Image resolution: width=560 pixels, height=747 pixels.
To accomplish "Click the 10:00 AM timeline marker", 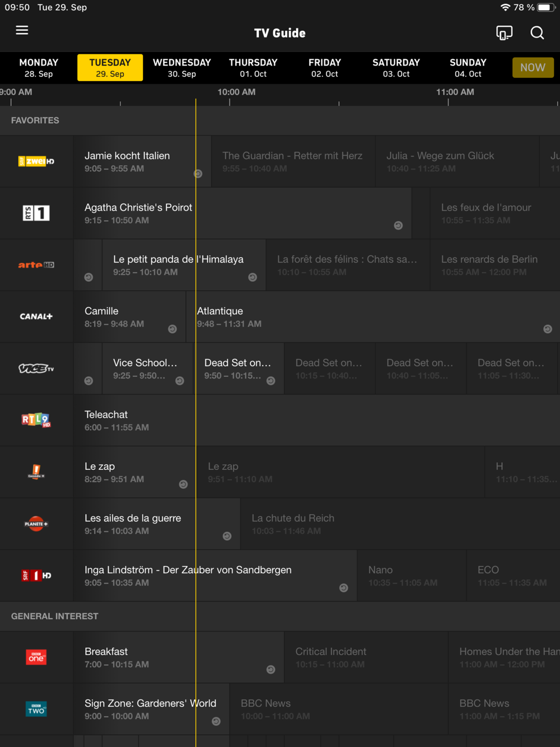I will point(236,92).
